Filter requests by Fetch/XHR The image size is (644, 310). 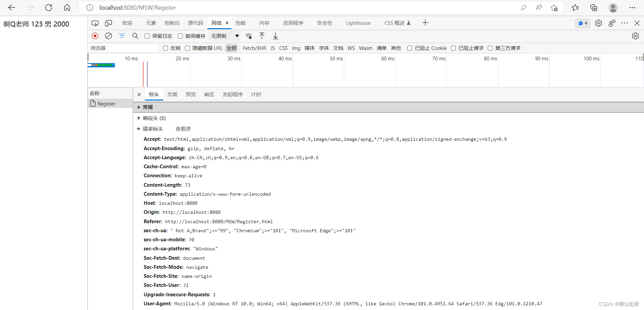[x=254, y=48]
